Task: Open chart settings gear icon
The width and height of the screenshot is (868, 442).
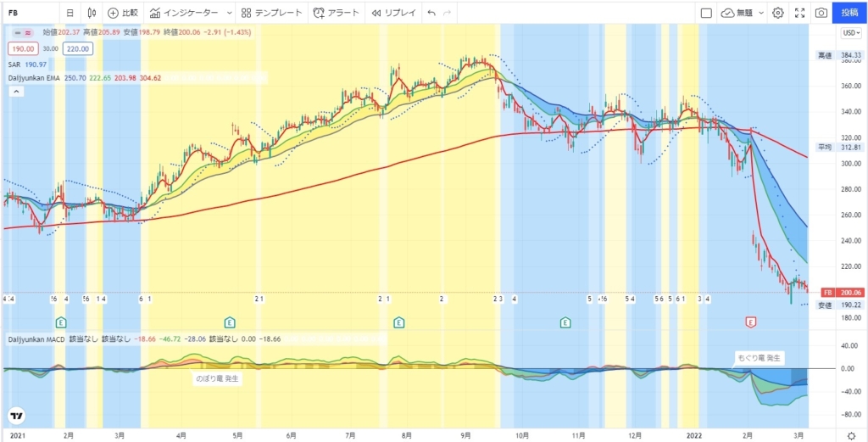Action: tap(777, 13)
